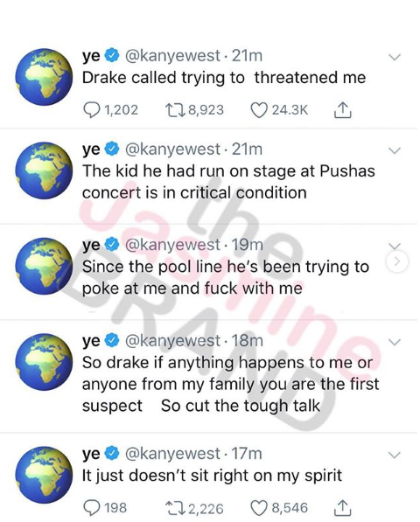The height and width of the screenshot is (522, 420).
Task: Share the 'Drake called' tweet
Action: coord(342,110)
